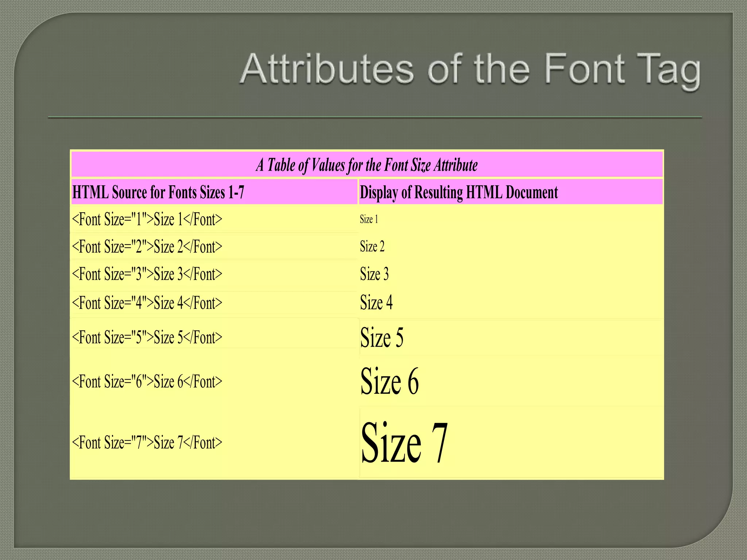Click source cell <Font Size="7">Size 7</Font>
747x560 pixels.
[147, 443]
